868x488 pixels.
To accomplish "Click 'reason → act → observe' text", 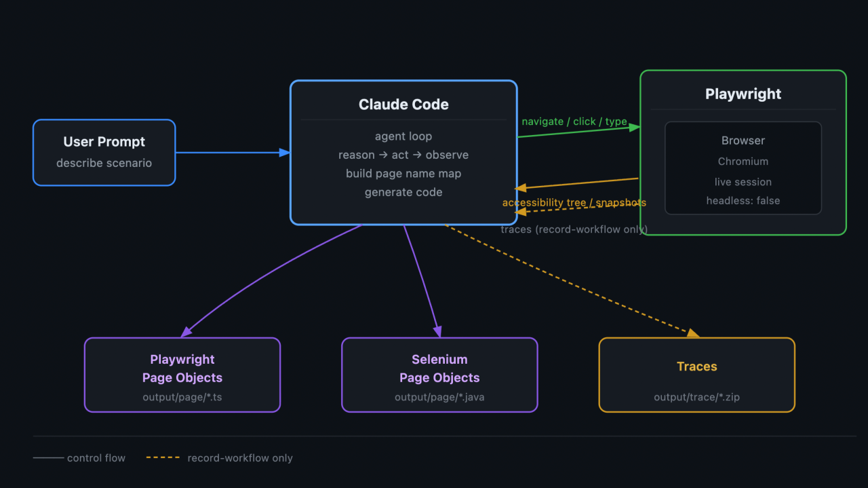I will tap(403, 155).
